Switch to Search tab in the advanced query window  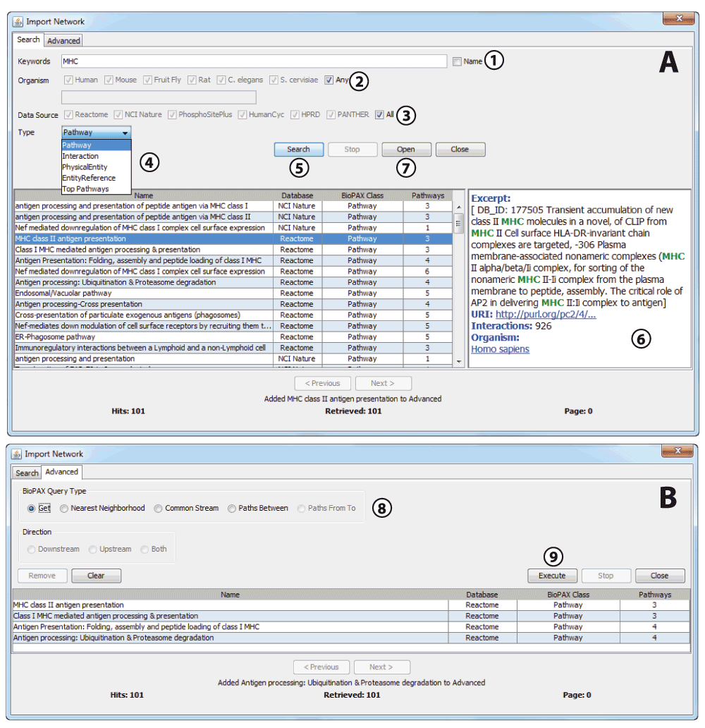tap(27, 473)
